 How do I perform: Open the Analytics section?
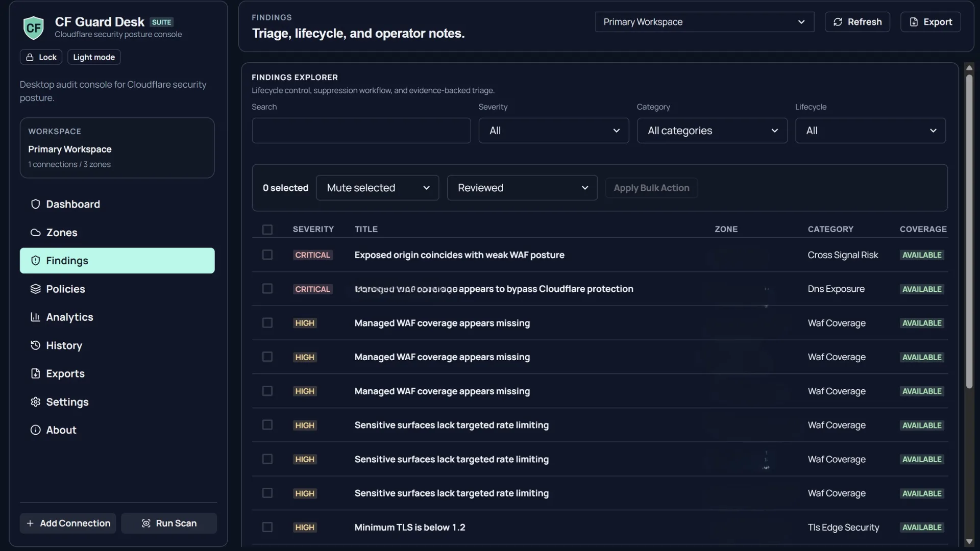tap(117, 317)
